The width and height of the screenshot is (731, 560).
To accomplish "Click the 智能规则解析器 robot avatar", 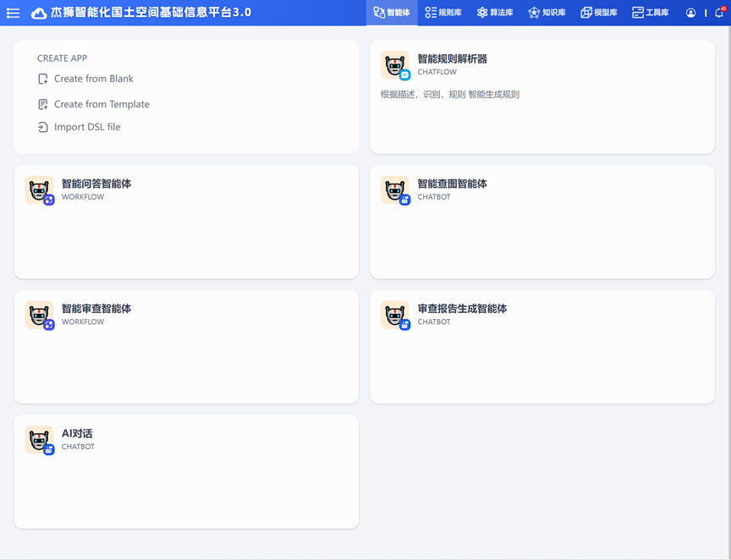I will 395,65.
